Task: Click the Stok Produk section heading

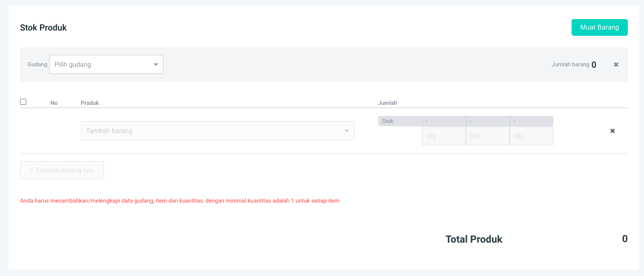Action: [x=43, y=28]
